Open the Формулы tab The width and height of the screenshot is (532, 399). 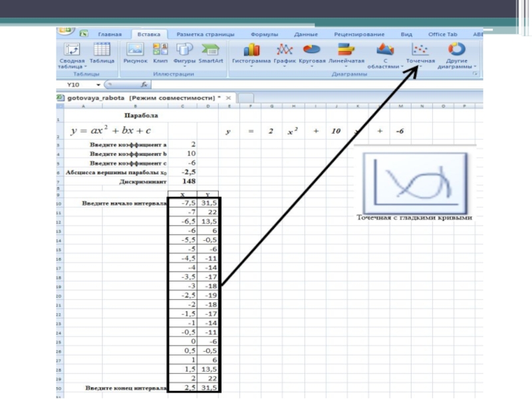click(x=264, y=35)
